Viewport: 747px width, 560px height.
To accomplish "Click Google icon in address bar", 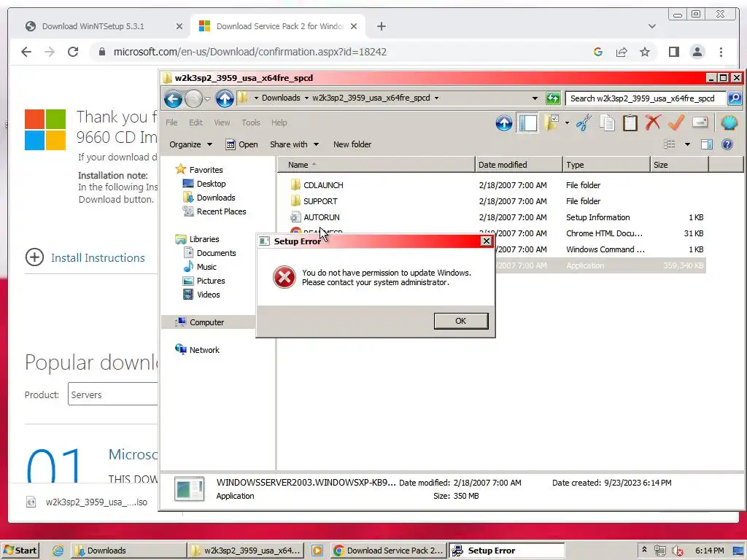I will coord(598,52).
